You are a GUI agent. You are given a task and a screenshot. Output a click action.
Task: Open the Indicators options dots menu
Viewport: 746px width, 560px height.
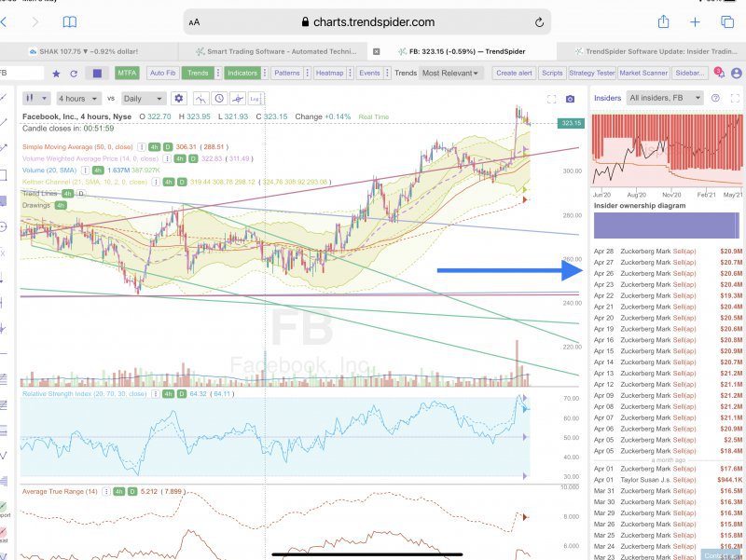pos(265,74)
